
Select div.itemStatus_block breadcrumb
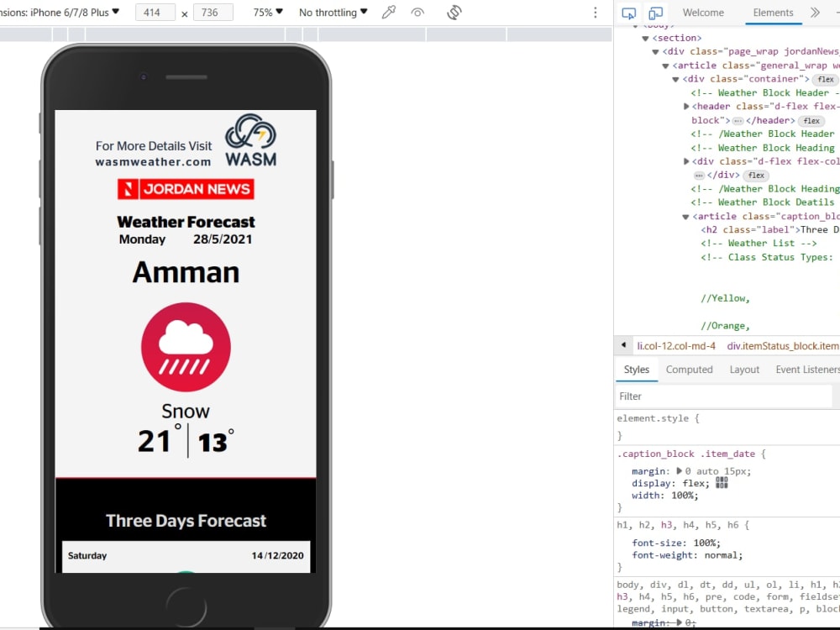(x=783, y=346)
